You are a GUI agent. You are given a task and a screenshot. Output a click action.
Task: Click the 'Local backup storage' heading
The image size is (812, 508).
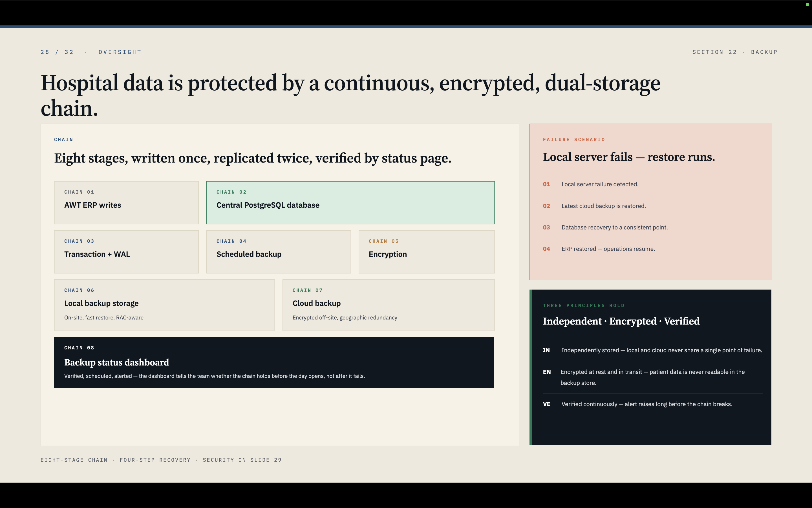pyautogui.click(x=101, y=303)
